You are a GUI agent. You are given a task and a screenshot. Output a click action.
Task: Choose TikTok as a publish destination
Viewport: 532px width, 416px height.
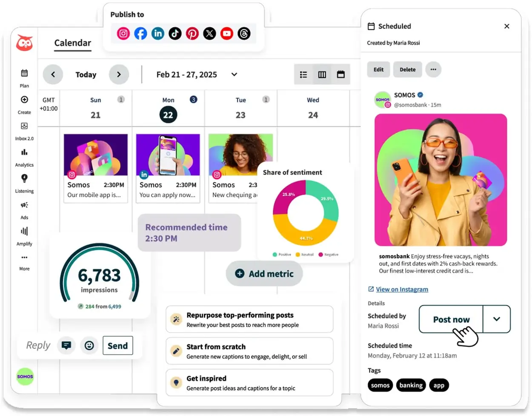(x=175, y=33)
